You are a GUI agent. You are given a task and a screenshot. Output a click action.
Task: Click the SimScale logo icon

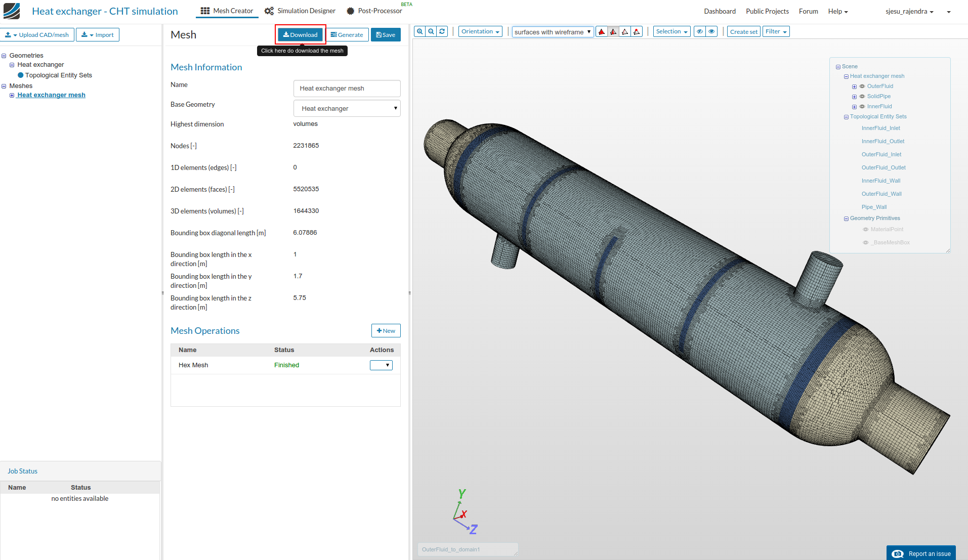tap(12, 11)
